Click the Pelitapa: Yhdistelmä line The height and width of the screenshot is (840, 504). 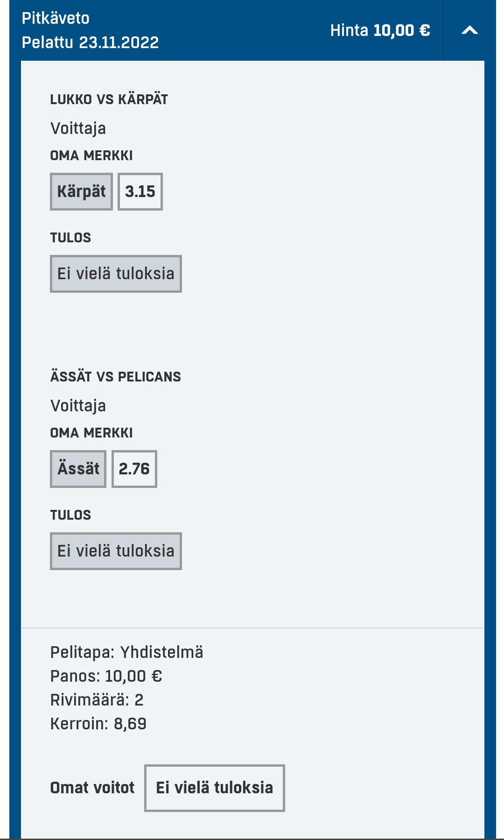[126, 652]
